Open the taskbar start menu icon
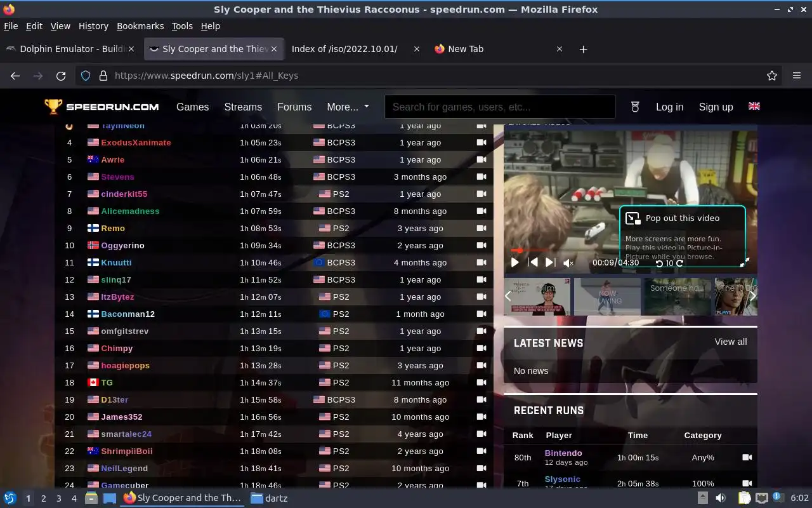The height and width of the screenshot is (508, 812). (x=10, y=498)
